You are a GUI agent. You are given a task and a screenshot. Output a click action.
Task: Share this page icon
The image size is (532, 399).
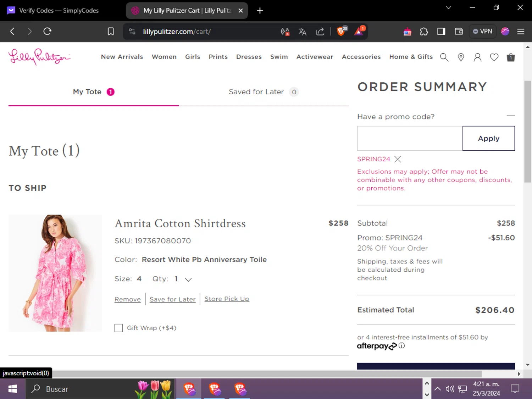point(320,32)
